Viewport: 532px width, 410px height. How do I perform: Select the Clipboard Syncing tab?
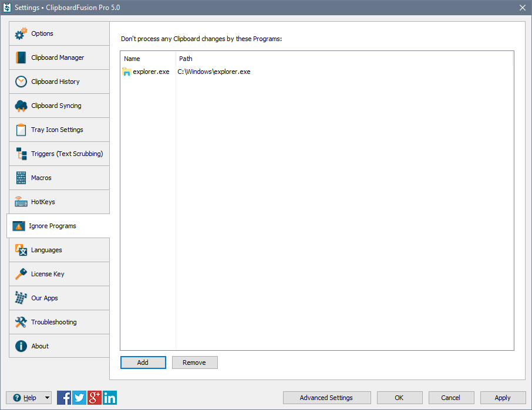click(x=59, y=106)
